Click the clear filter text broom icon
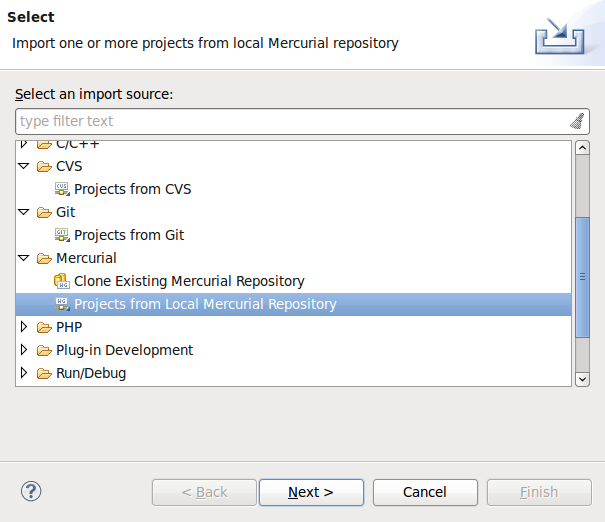Screen dimensions: 605x522 coord(577,121)
